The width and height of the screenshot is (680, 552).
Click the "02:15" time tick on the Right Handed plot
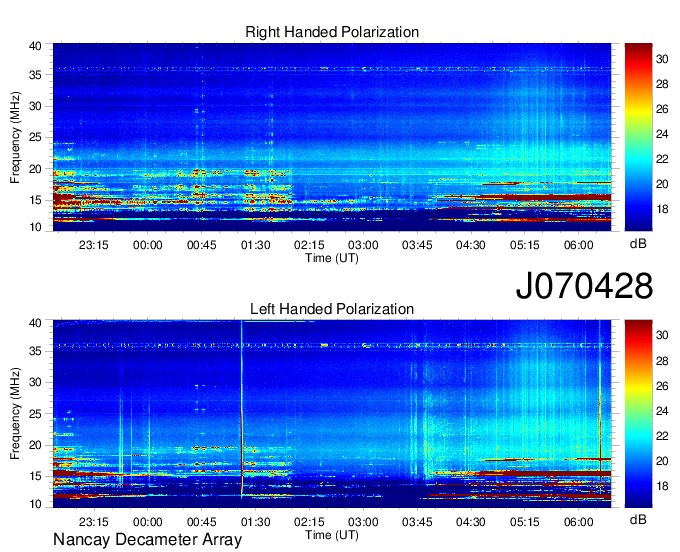(x=309, y=245)
